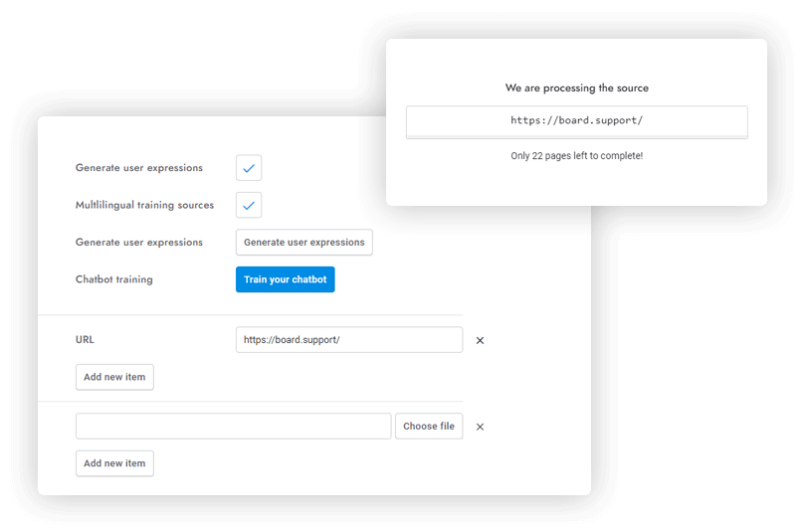Remove the URL entry with its X icon
Image resolution: width=805 pixels, height=532 pixels.
coord(480,340)
